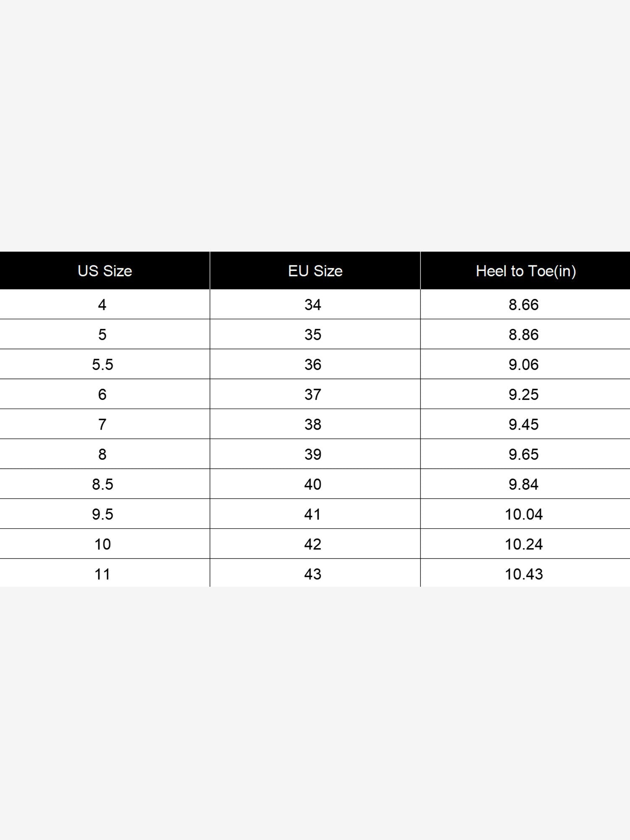
Task: Select US size 9.5 cell
Action: (105, 514)
